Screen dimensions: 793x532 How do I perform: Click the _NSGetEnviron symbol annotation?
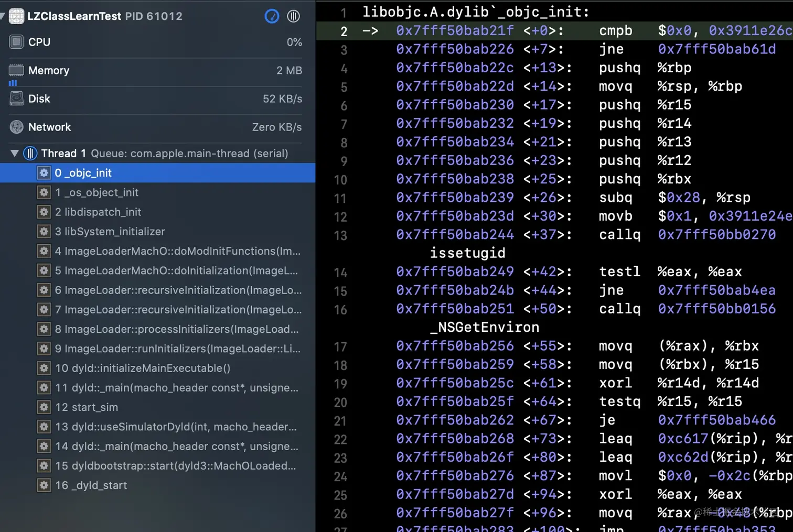pos(484,328)
